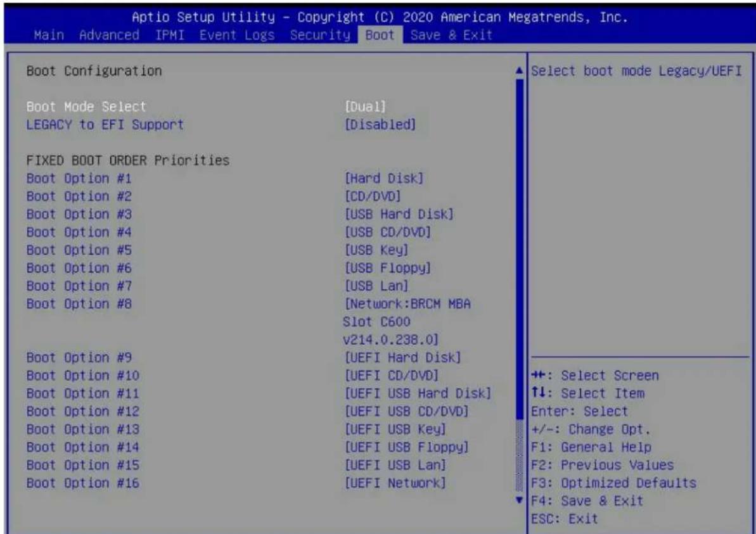Select Boot Option #11
Image resolution: width=756 pixels, height=534 pixels.
coord(82,394)
